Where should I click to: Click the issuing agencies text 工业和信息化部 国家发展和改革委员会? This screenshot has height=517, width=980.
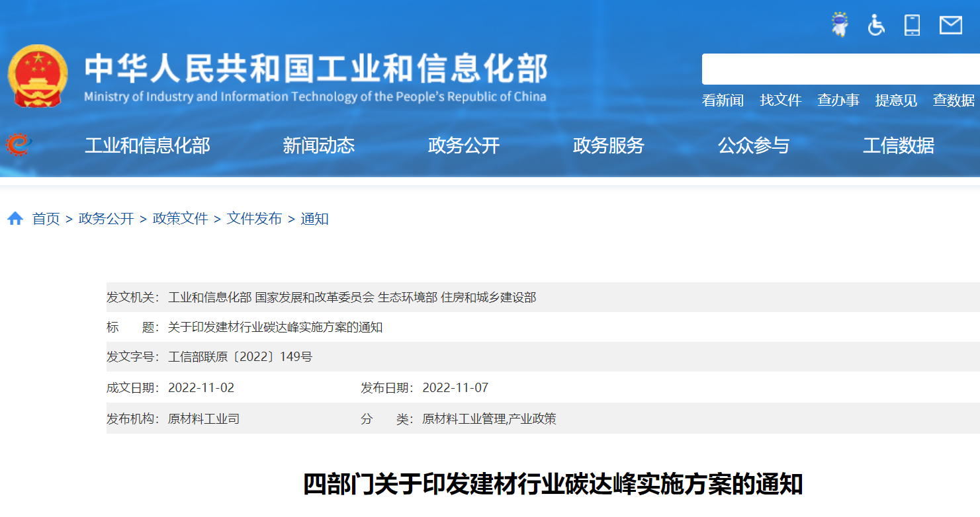271,298
